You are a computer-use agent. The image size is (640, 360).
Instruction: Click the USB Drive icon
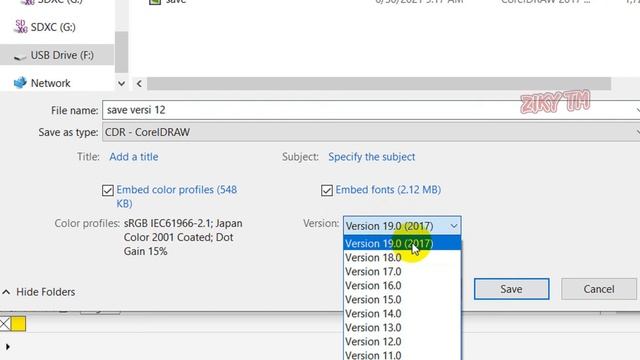[x=20, y=56]
